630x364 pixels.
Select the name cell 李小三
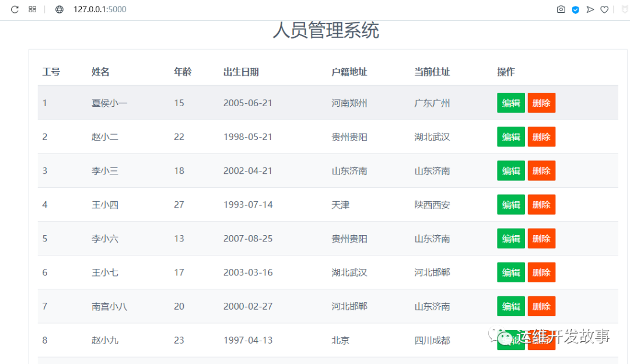(x=105, y=171)
